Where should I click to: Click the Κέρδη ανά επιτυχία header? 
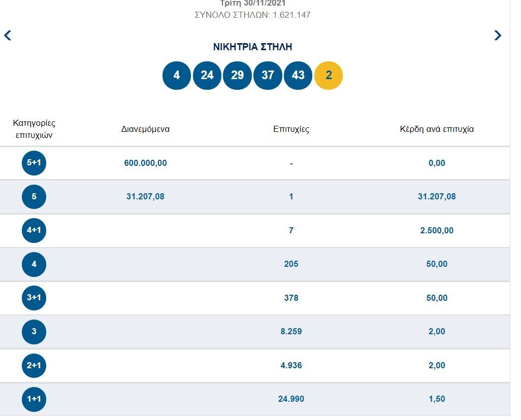[437, 129]
